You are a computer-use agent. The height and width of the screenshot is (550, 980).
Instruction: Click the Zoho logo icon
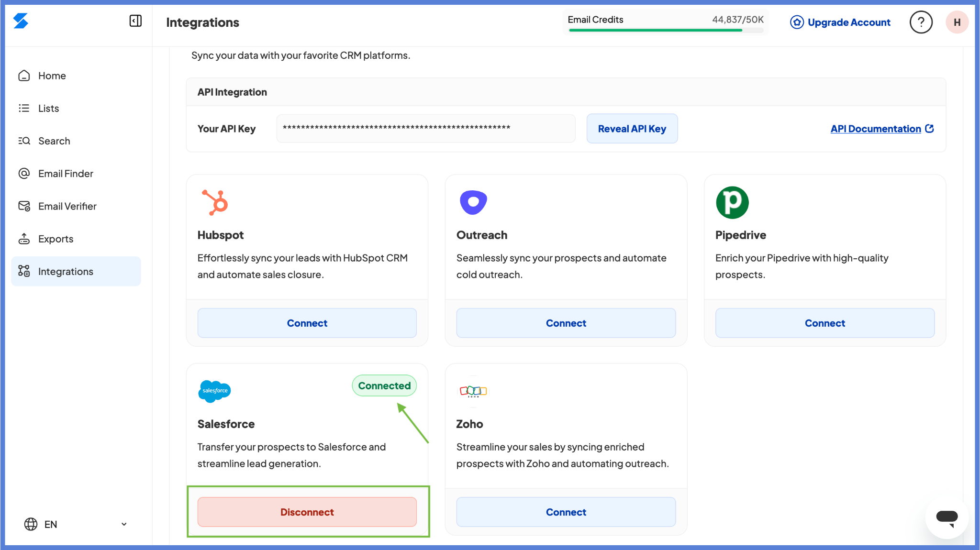point(473,391)
